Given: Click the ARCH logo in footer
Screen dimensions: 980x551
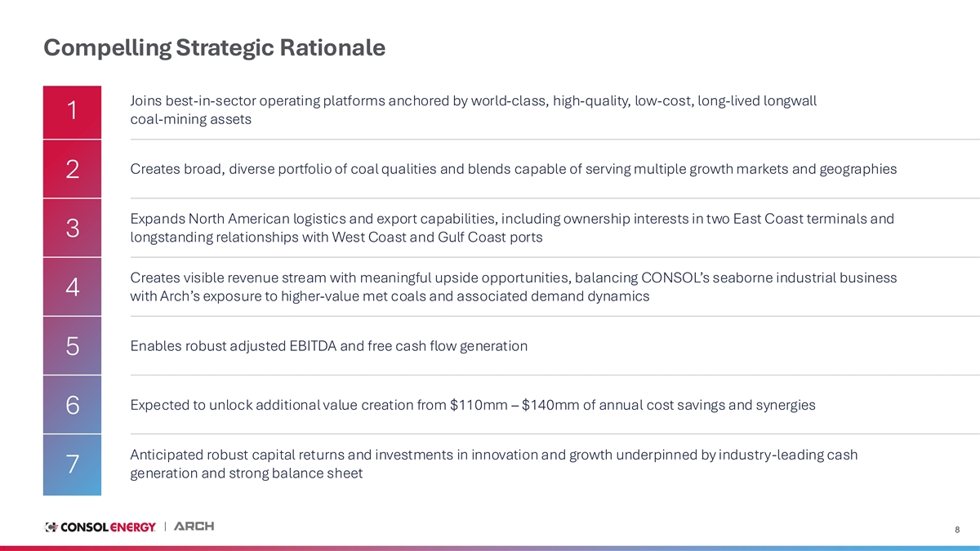Looking at the screenshot, I should [x=194, y=527].
